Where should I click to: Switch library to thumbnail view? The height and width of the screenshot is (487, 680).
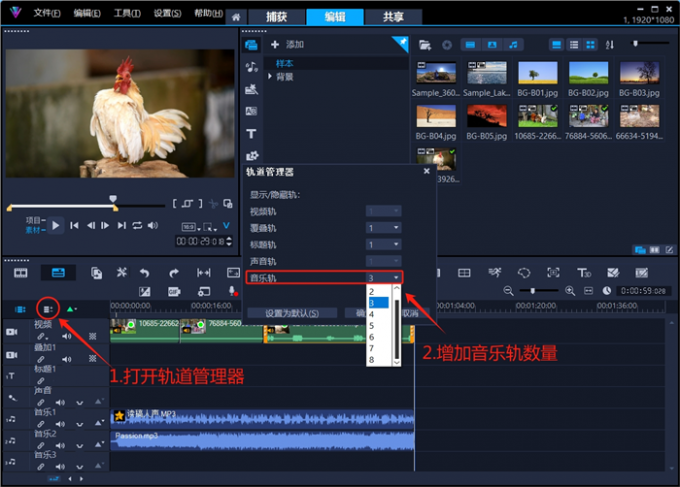coord(590,45)
